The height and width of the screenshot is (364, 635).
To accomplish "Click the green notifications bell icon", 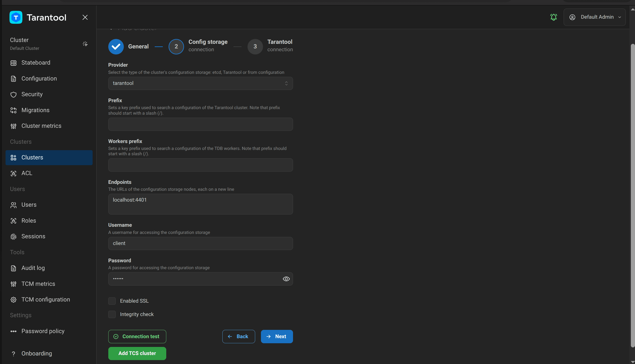I will point(554,17).
